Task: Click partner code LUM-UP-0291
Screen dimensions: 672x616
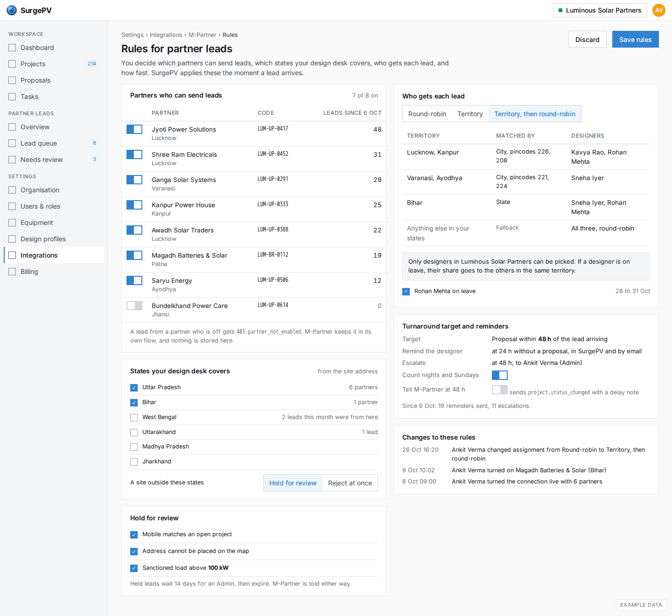Action: [273, 179]
